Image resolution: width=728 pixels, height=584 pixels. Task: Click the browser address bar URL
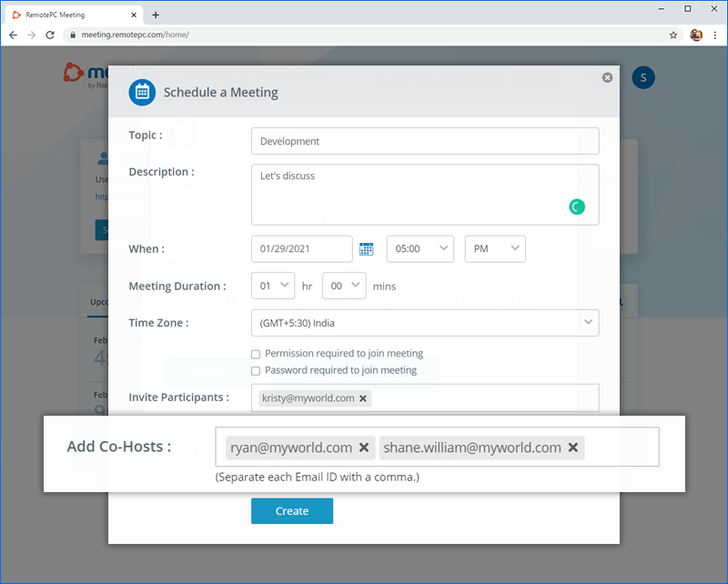[x=135, y=35]
